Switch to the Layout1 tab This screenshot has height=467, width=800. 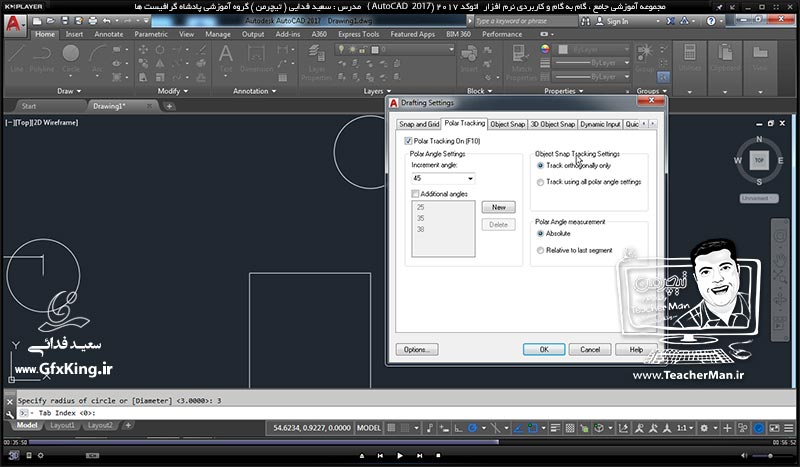click(63, 425)
